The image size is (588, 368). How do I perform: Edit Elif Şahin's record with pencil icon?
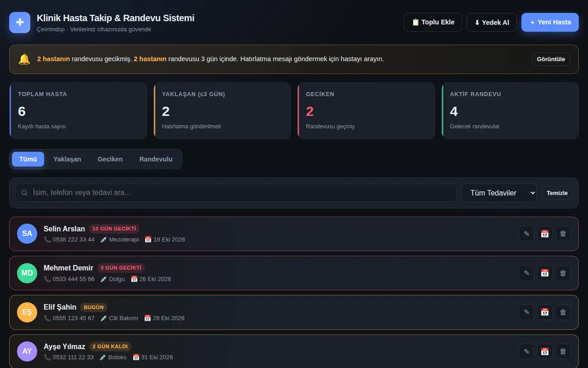tap(527, 312)
